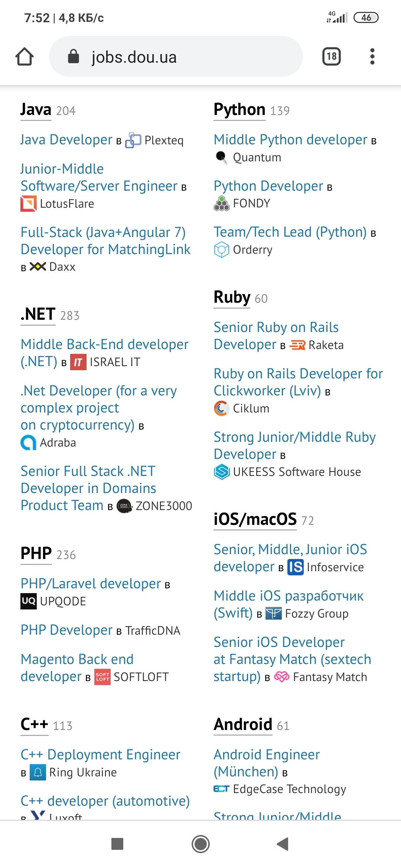This screenshot has width=401, height=868.
Task: Tap the UPQODE black logo
Action: tap(29, 601)
